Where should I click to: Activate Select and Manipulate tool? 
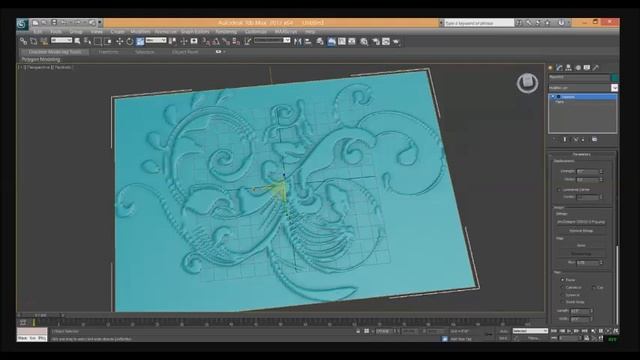coord(184,41)
